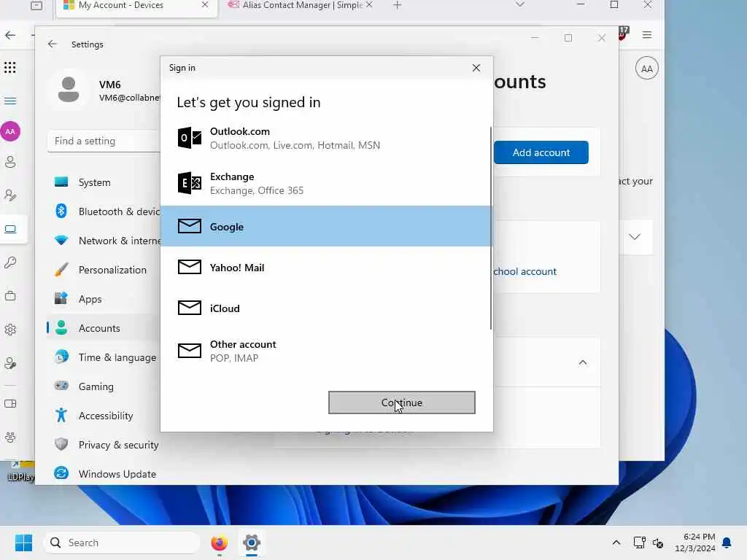Open a new browser tab

pos(398,5)
